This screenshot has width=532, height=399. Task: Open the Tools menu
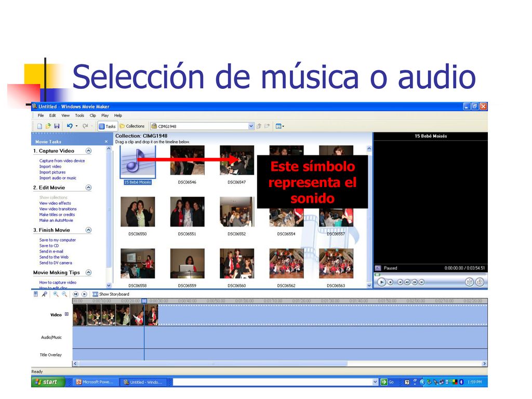(79, 115)
